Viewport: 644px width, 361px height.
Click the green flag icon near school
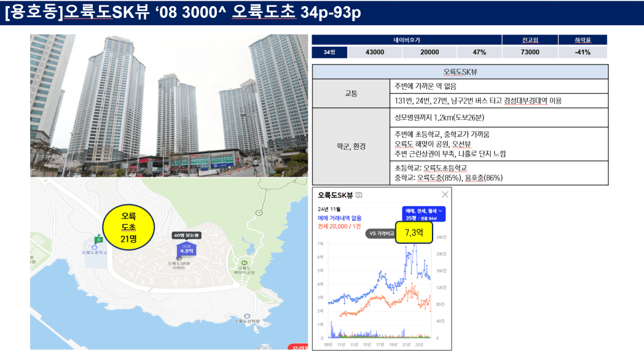coord(98,239)
